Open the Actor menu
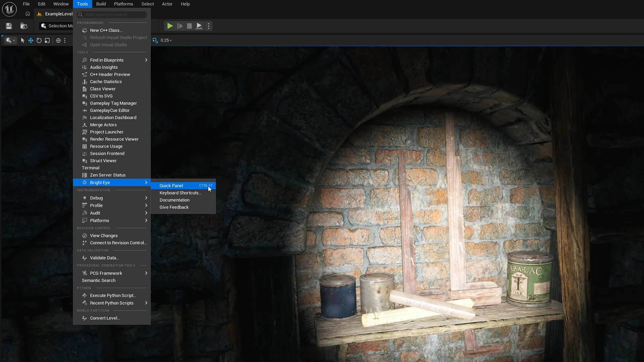The image size is (644, 362). click(167, 4)
